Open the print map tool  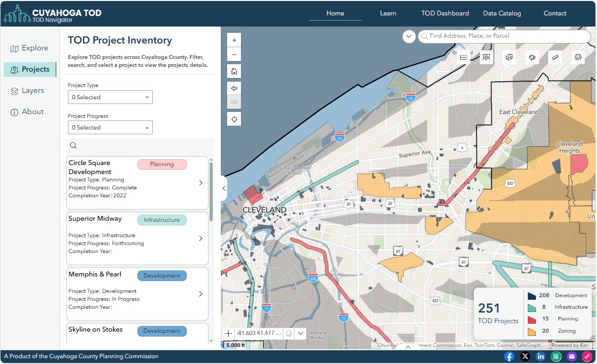coord(578,57)
